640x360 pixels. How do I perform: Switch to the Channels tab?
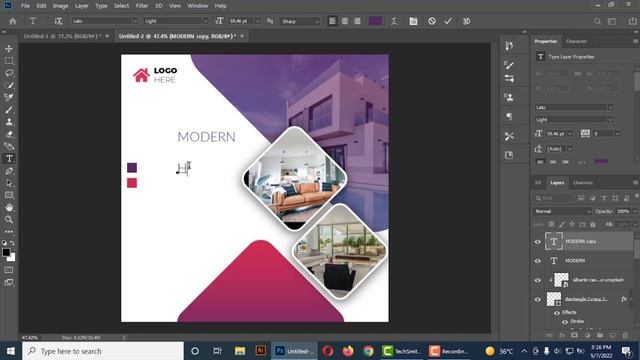coord(582,182)
